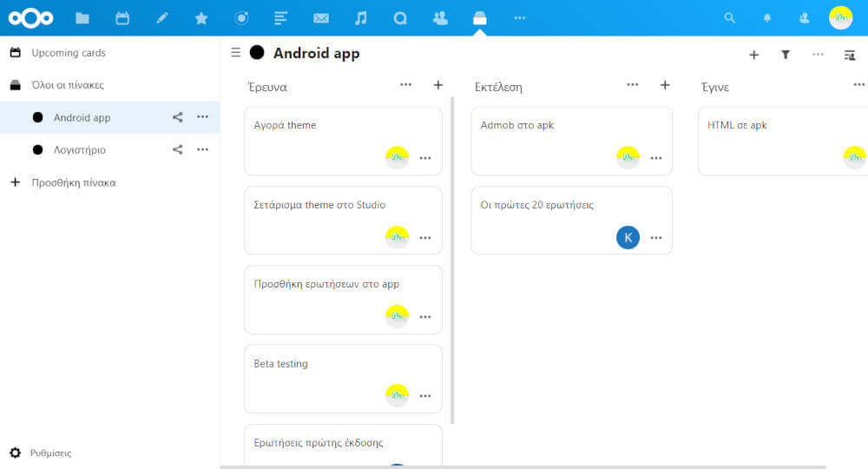868x469 pixels.
Task: Open the three-dot menu for Έρευνα list
Action: tap(405, 85)
